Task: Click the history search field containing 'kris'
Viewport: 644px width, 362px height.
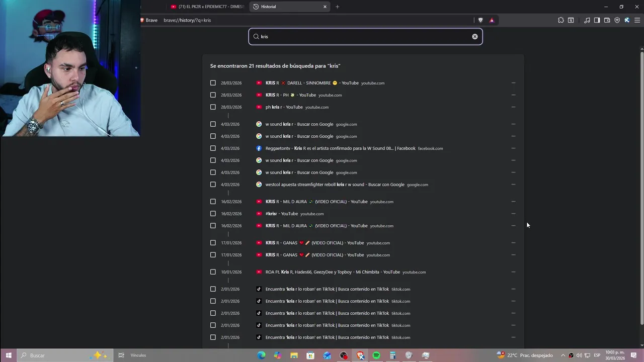Action: tap(365, 36)
